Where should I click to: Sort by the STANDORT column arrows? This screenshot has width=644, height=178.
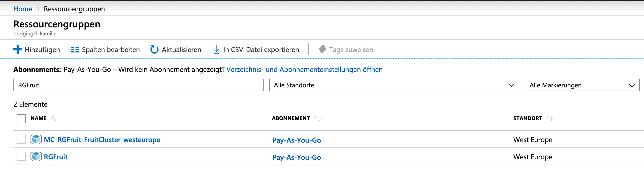point(550,118)
